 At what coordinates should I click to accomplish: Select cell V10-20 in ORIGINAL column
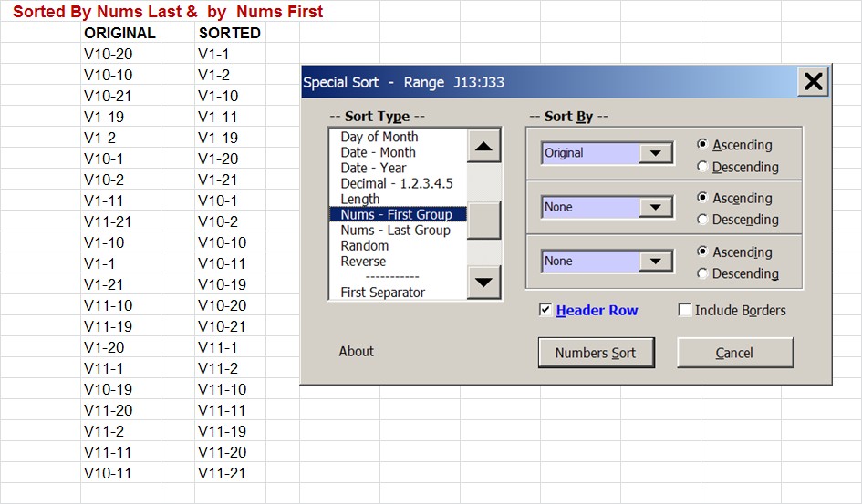coord(120,54)
